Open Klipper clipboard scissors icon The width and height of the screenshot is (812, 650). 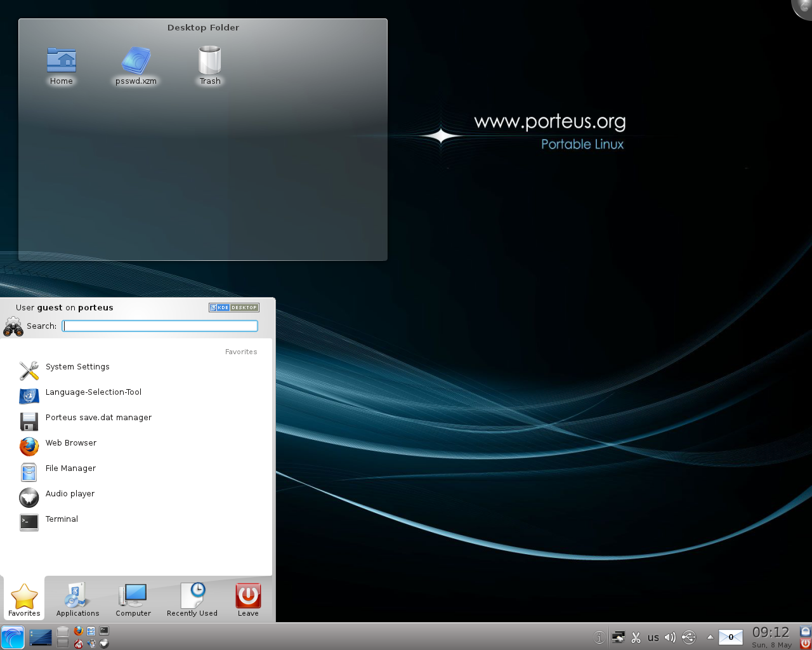pos(636,637)
